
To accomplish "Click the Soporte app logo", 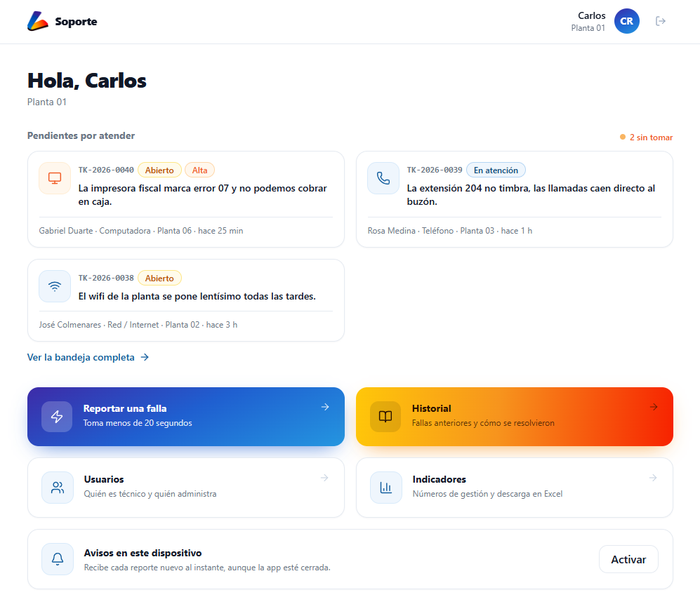I will click(x=37, y=21).
